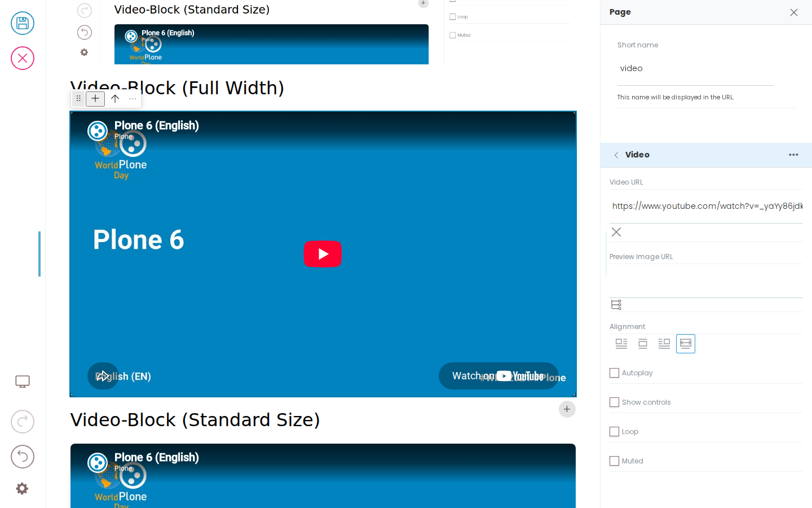Click the Redo arrow in the left sidebar
The width and height of the screenshot is (812, 508).
click(23, 422)
